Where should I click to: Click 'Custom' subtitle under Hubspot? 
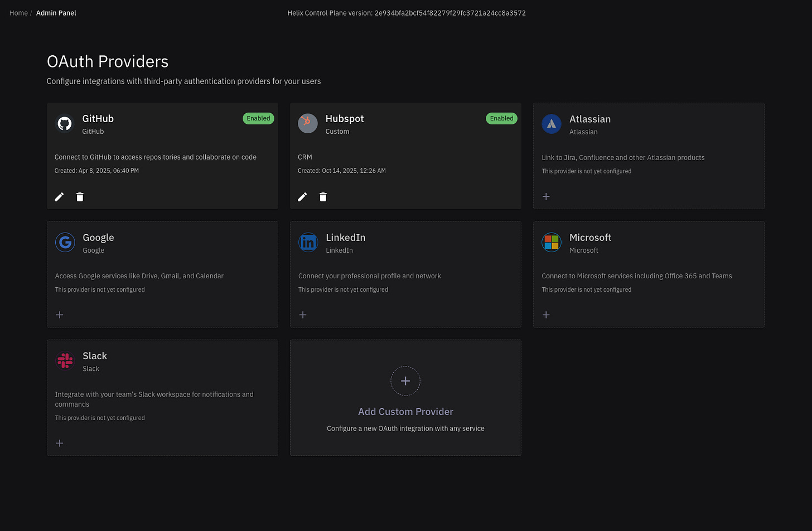337,132
